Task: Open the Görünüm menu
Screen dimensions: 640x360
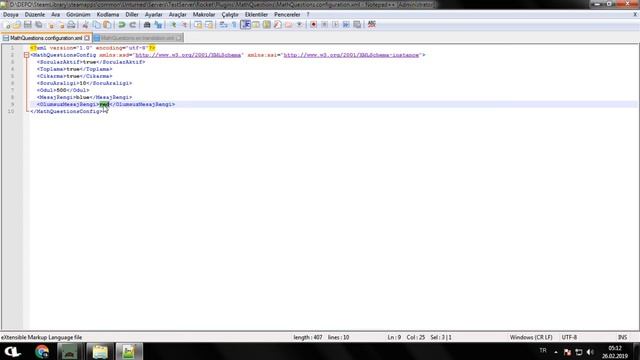Action: pyautogui.click(x=78, y=14)
